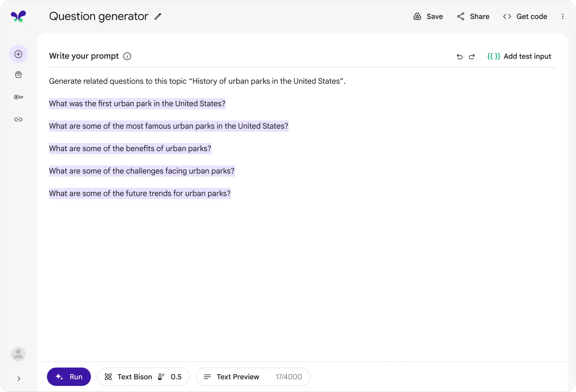Open the API key sidebar icon
The height and width of the screenshot is (392, 576).
click(x=19, y=97)
